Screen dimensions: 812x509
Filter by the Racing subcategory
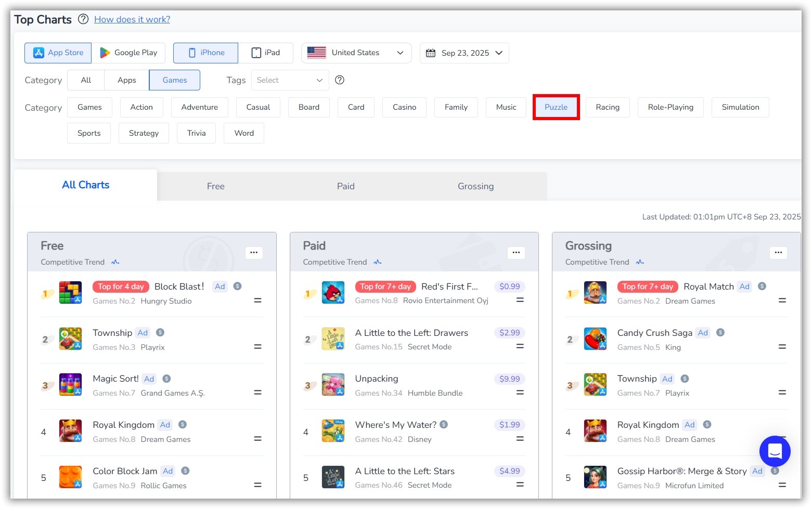608,107
